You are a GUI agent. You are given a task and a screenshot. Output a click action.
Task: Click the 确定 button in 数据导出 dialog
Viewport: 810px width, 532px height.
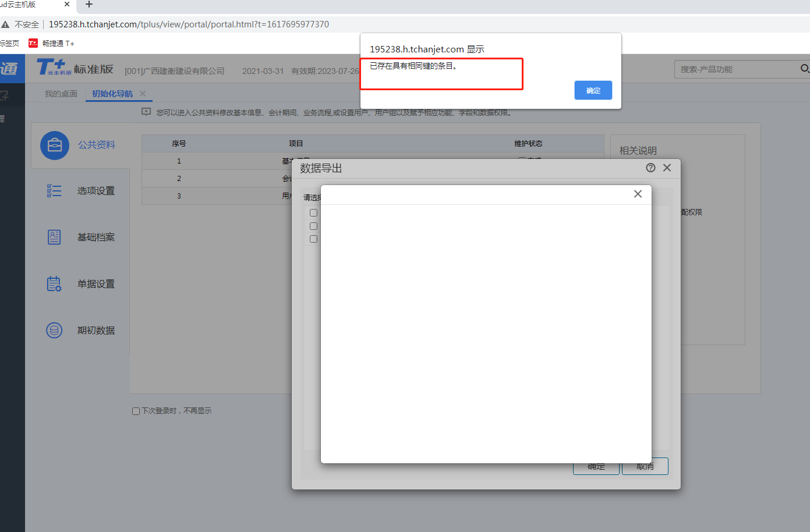coord(596,466)
